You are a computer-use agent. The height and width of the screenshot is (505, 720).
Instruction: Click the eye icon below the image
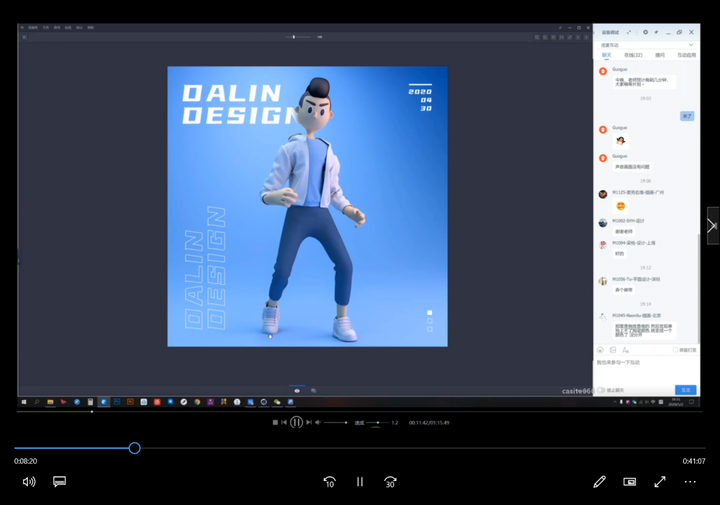click(x=297, y=391)
